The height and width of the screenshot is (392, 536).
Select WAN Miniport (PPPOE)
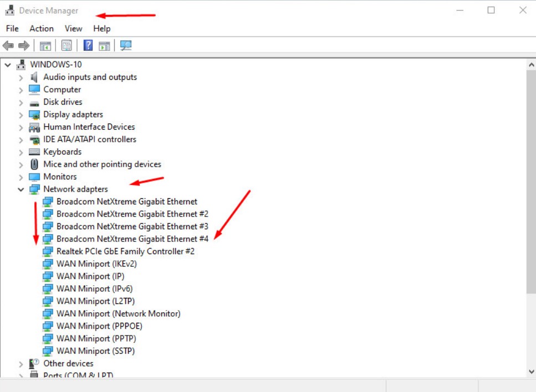[x=99, y=326]
